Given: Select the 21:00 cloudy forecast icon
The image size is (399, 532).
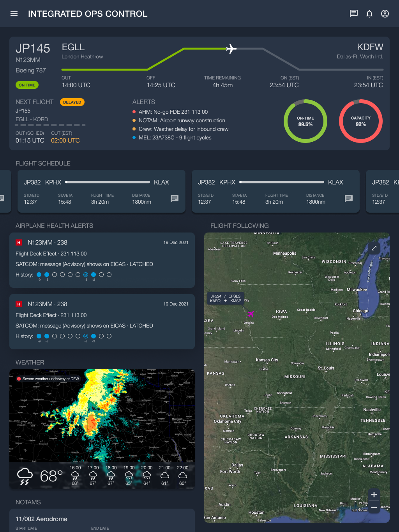Looking at the screenshot, I should 165,475.
